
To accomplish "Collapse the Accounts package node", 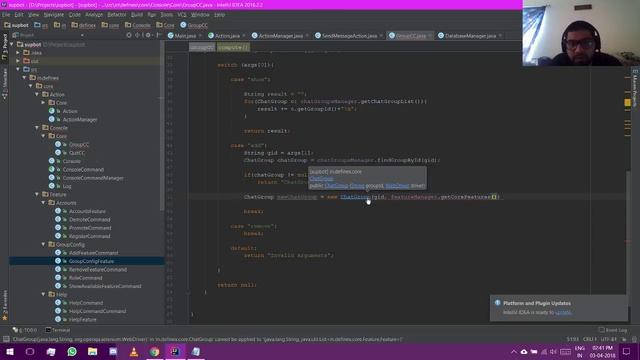I will [x=44, y=203].
